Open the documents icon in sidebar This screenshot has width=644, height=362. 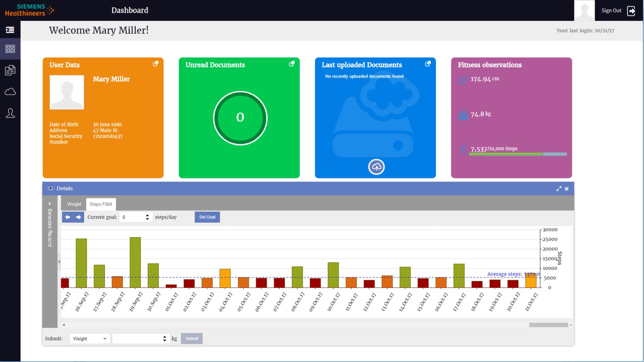(x=10, y=70)
